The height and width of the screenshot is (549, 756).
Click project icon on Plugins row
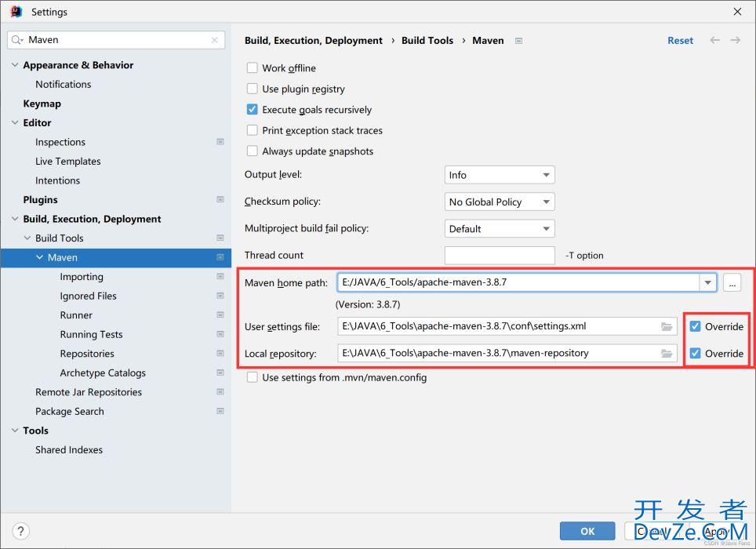coord(220,199)
